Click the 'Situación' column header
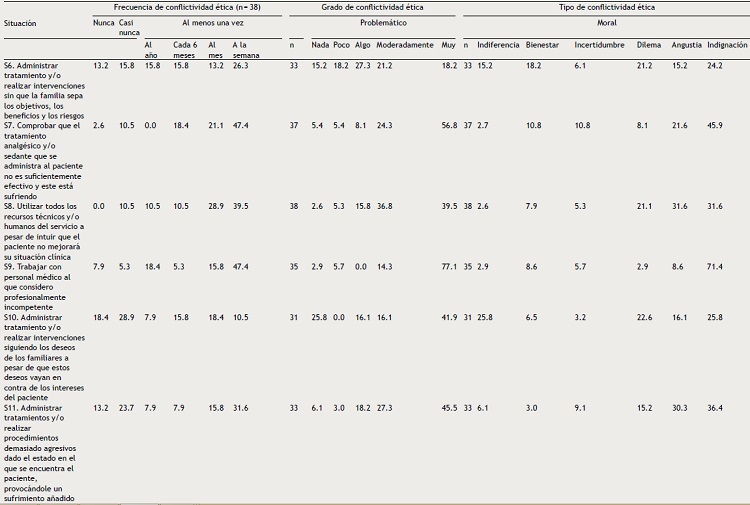The image size is (750, 505). tap(20, 23)
